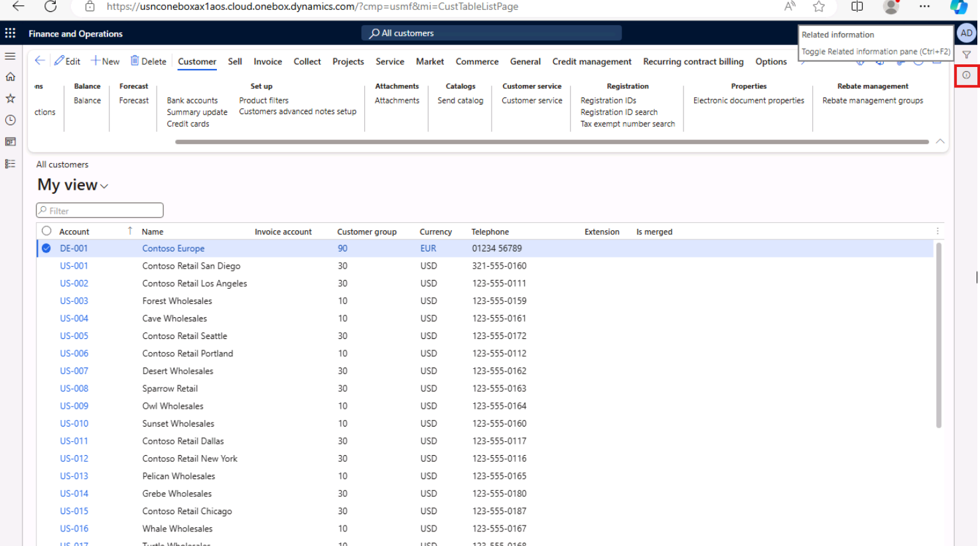Click browser split screen icon
Image resolution: width=980 pixels, height=546 pixels.
coord(857,7)
